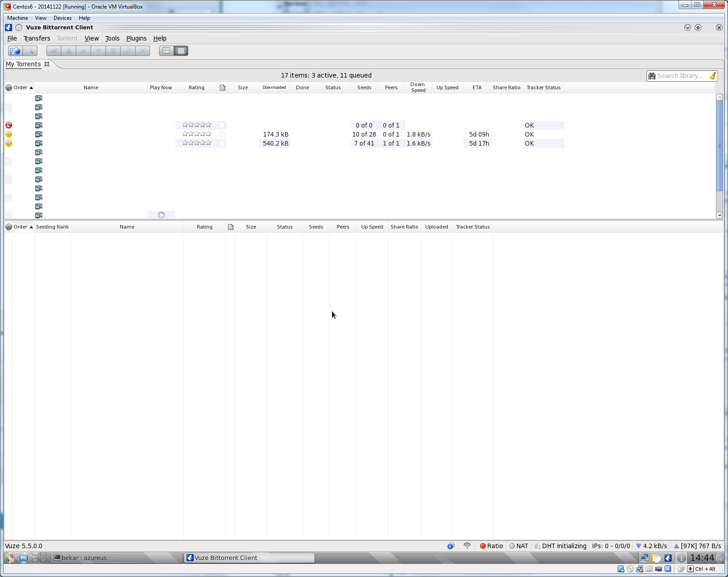728x577 pixels.
Task: Sort downloads by Name column header
Action: (x=91, y=87)
